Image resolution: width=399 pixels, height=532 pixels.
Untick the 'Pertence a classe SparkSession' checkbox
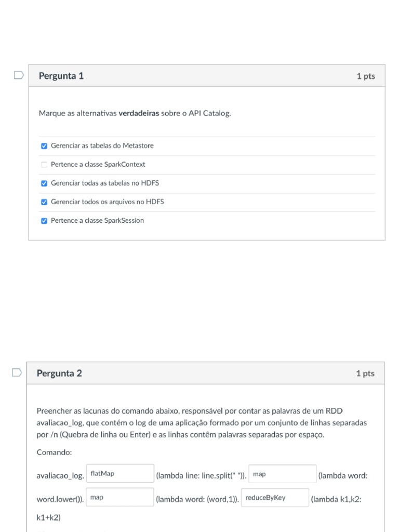(x=44, y=221)
